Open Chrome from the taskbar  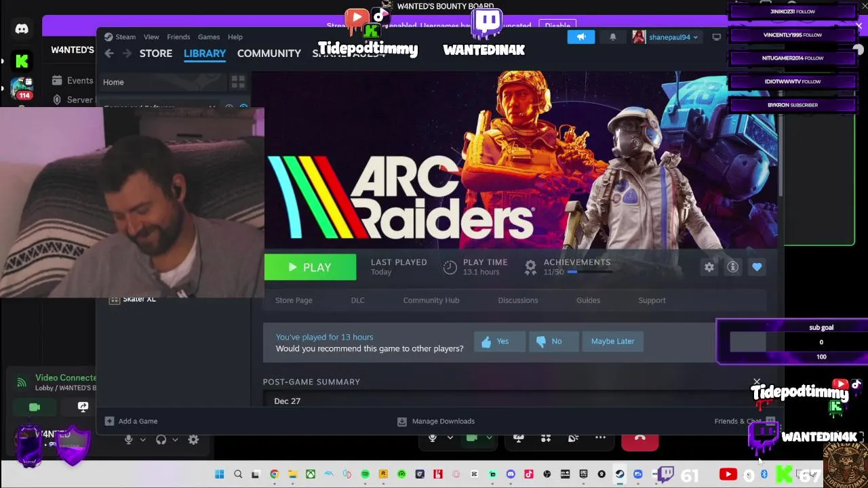274,474
